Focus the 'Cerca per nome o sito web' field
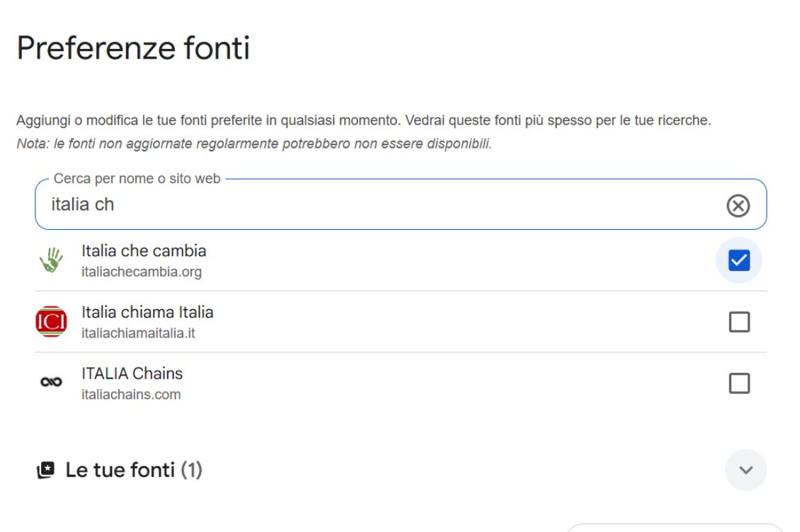The height and width of the screenshot is (532, 800). point(401,204)
